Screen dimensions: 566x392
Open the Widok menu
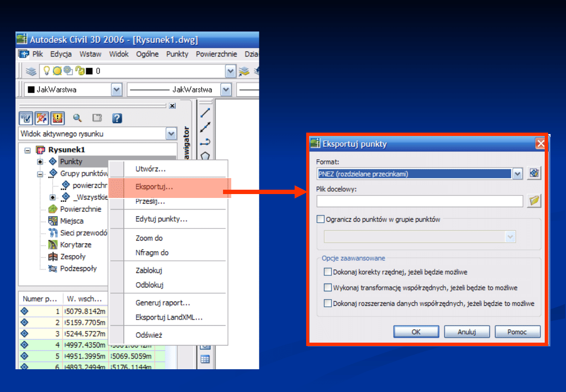[x=119, y=54]
